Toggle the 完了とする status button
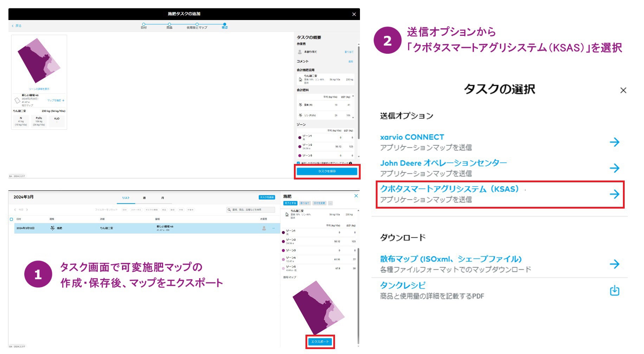Viewport: 644px width, 354px height. click(x=290, y=204)
